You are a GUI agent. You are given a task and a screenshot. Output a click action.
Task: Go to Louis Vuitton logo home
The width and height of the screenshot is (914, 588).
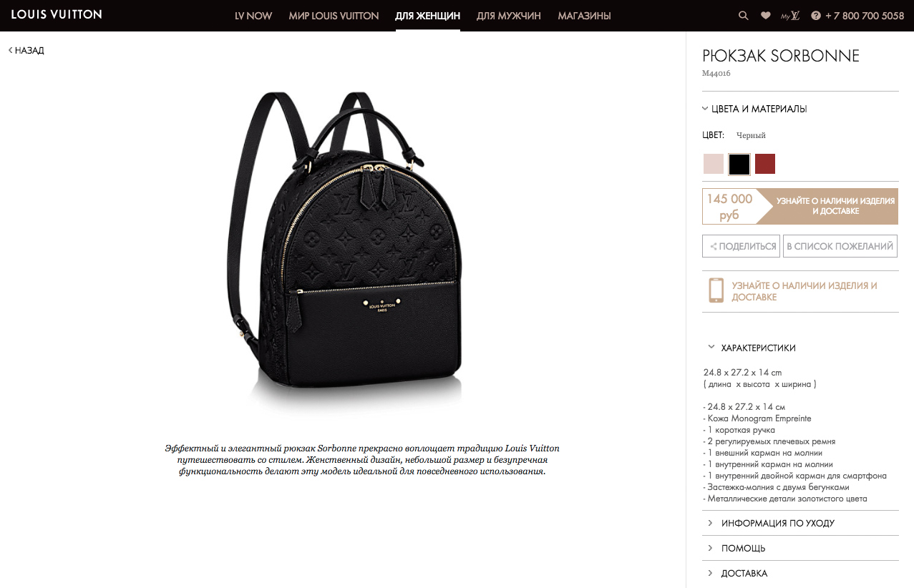(57, 14)
